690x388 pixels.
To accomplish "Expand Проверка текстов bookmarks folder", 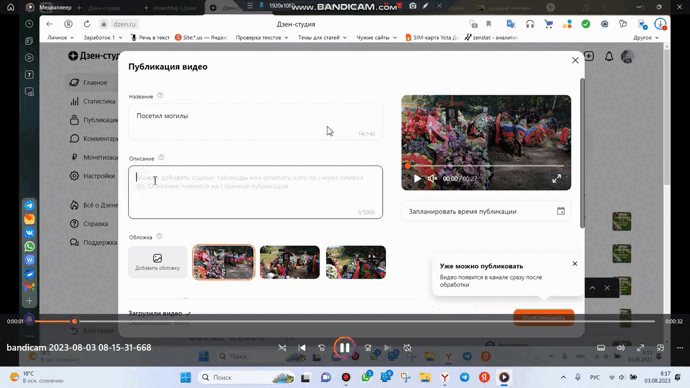I will pyautogui.click(x=262, y=37).
